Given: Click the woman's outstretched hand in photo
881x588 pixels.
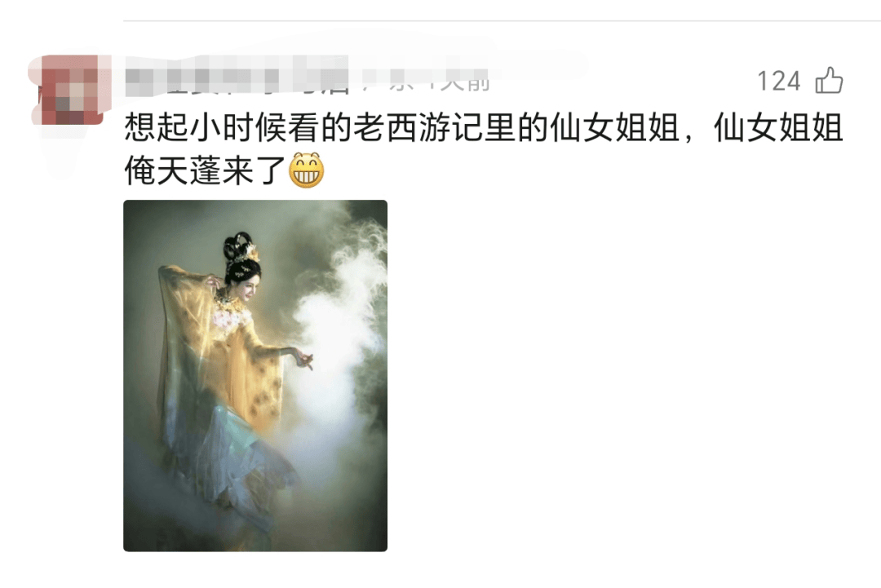Looking at the screenshot, I should [x=304, y=359].
